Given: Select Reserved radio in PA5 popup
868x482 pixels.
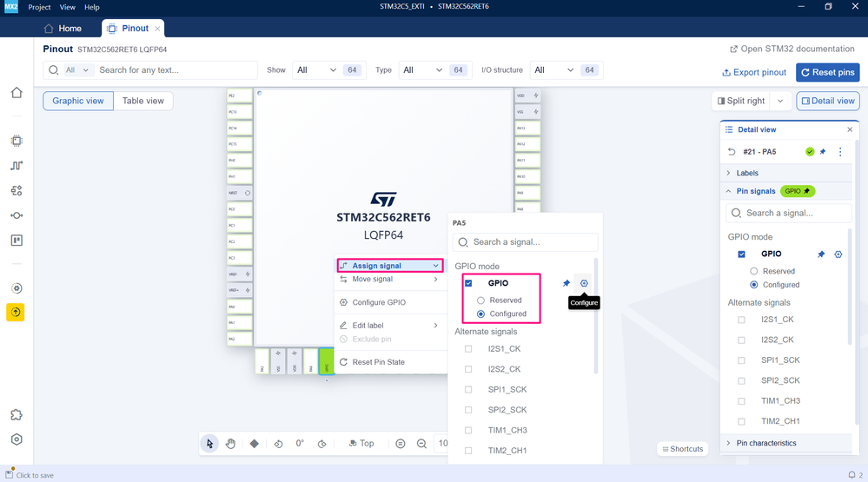Looking at the screenshot, I should click(480, 300).
